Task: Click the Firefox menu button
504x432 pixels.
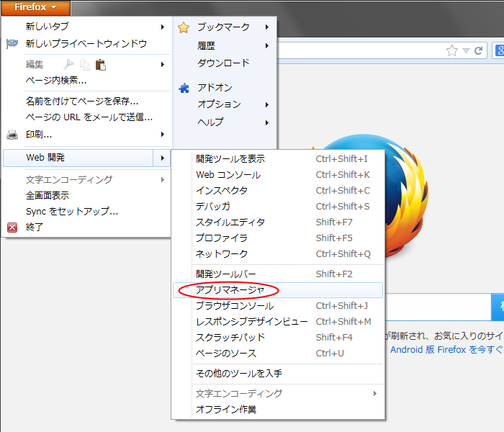Action: click(35, 7)
